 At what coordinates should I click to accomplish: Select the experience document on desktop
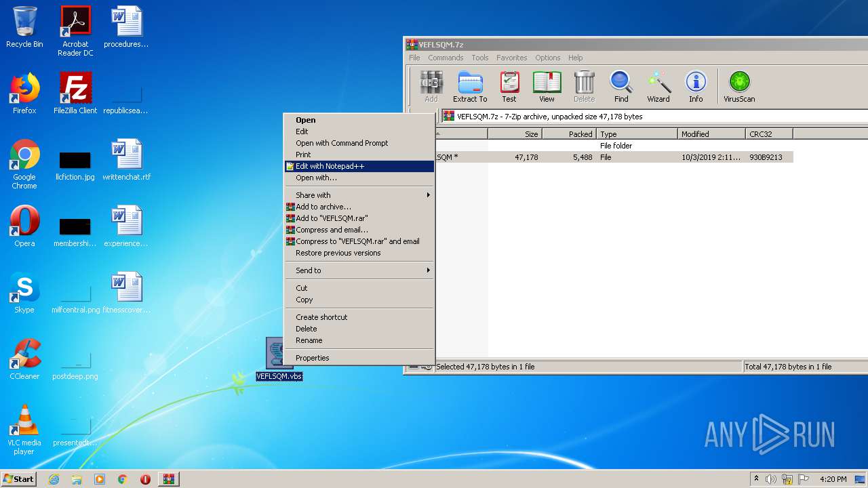127,226
